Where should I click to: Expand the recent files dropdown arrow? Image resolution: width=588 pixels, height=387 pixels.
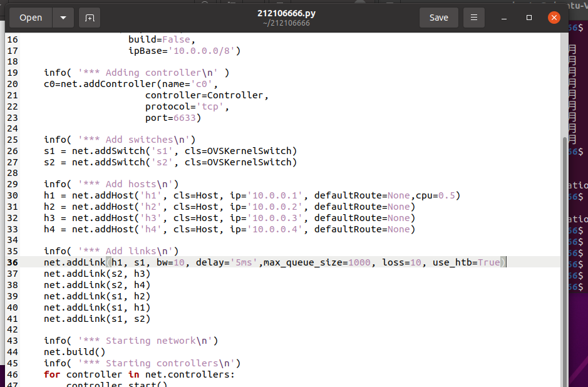63,18
